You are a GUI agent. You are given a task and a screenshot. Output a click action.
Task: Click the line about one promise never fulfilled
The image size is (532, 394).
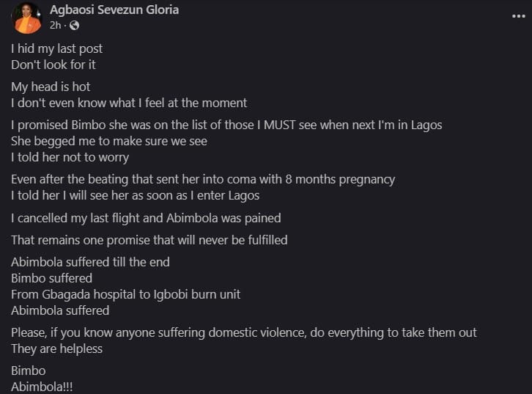[x=149, y=240]
